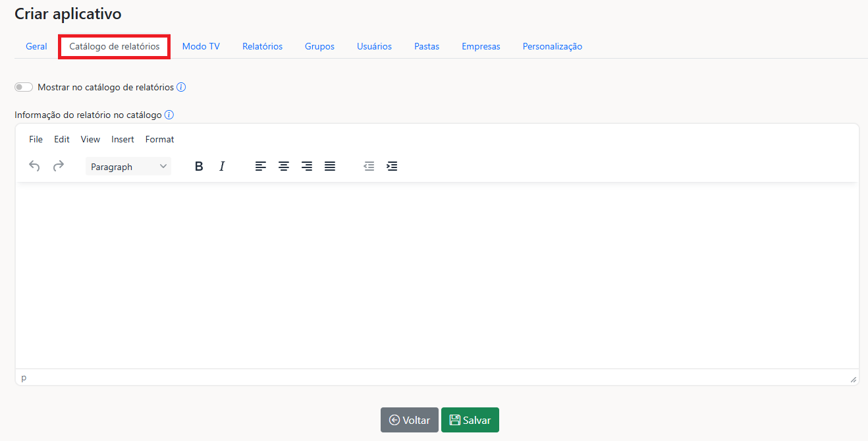Decrease indent in the editor
The height and width of the screenshot is (441, 868).
[369, 167]
